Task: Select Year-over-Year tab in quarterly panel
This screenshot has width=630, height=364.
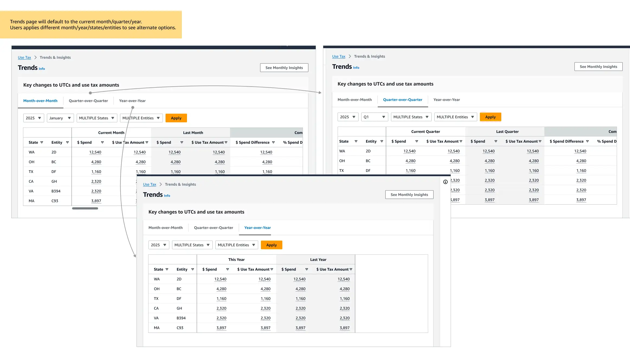Action: (447, 100)
